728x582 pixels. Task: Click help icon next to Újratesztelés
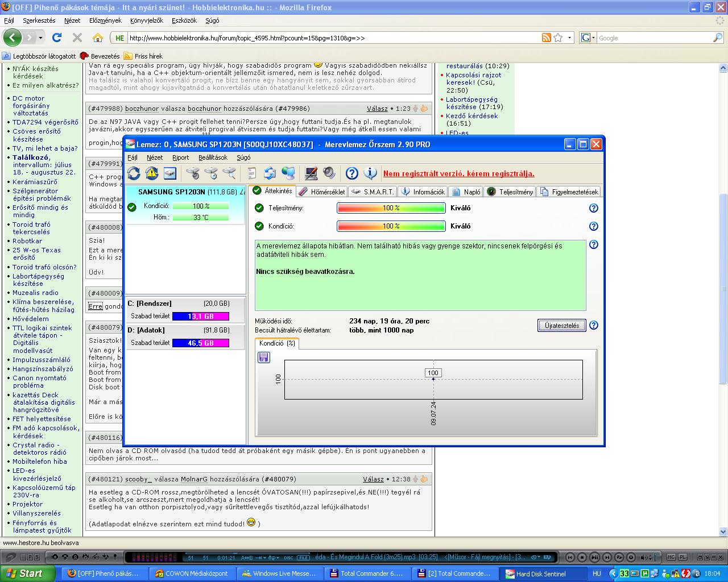point(594,325)
